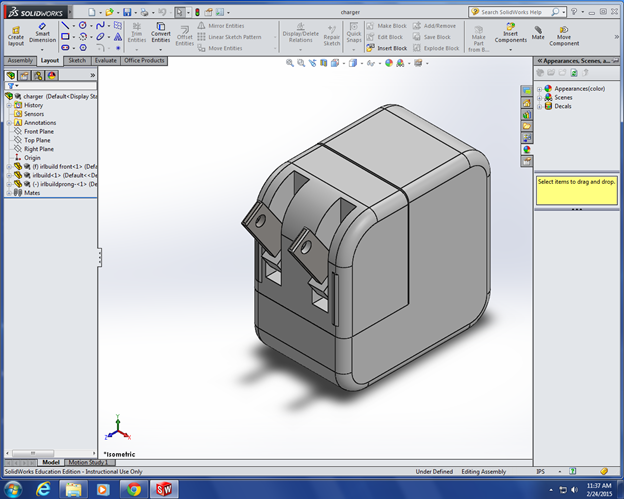Open Google Chrome from taskbar
624x499 pixels.
[134, 489]
